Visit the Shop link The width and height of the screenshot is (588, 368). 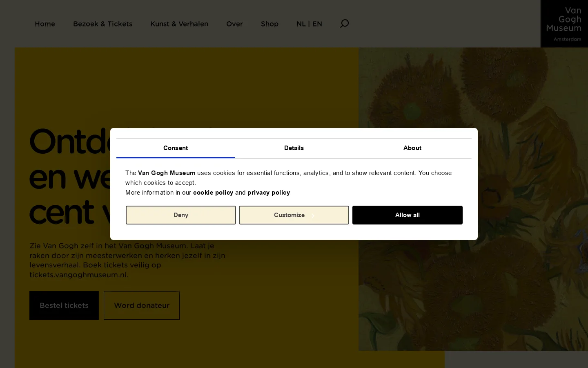click(269, 24)
